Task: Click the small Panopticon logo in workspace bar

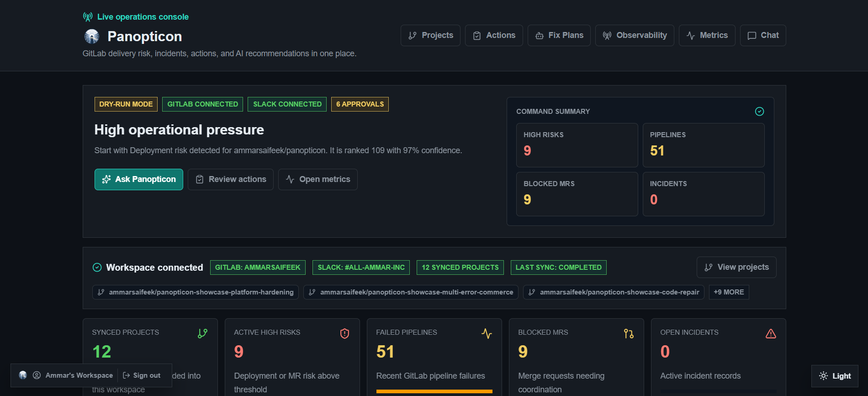Action: point(23,375)
